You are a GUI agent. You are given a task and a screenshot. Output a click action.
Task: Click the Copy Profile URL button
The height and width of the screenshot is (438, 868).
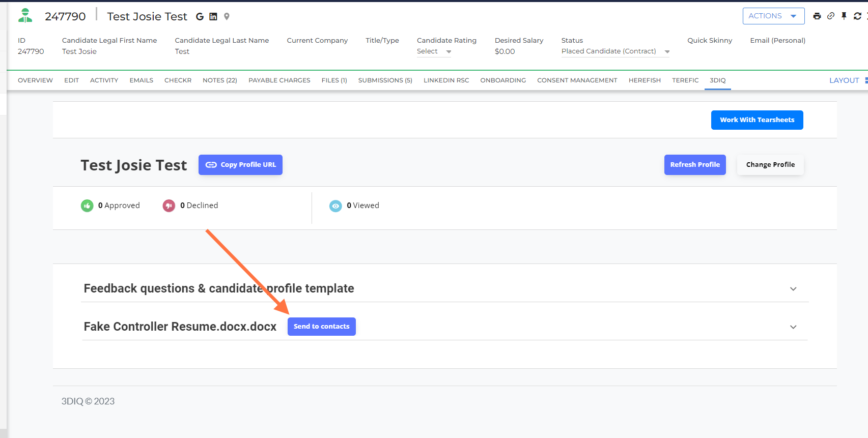click(x=240, y=165)
